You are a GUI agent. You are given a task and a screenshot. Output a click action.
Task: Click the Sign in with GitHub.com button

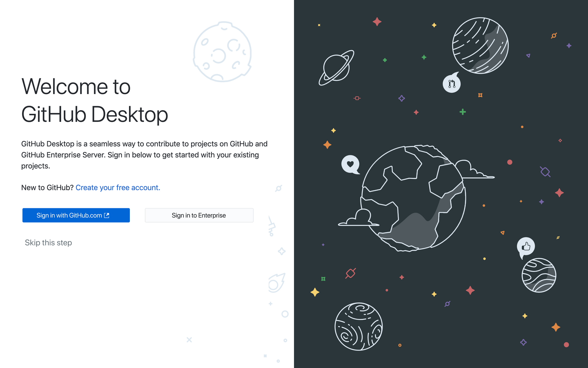(x=76, y=215)
